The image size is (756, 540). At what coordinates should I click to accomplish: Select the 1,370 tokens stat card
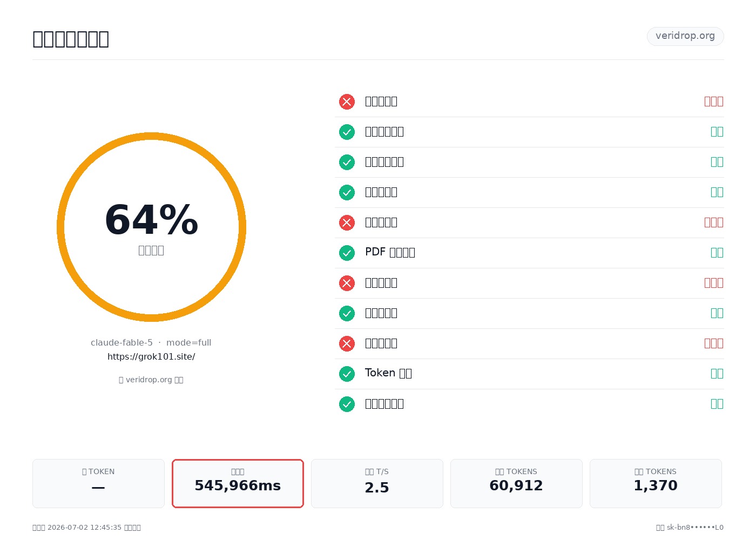point(656,483)
